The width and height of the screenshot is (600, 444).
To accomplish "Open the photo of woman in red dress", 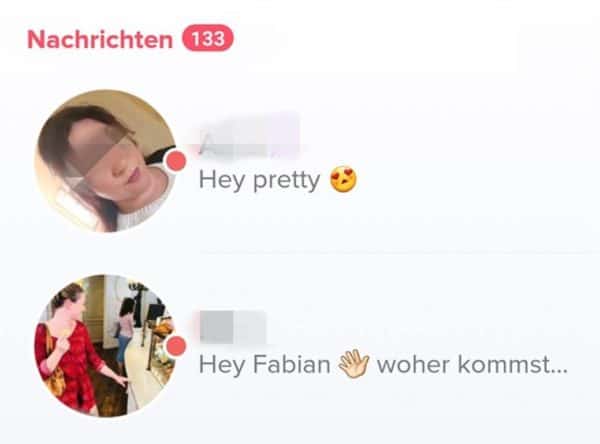I will click(x=106, y=346).
